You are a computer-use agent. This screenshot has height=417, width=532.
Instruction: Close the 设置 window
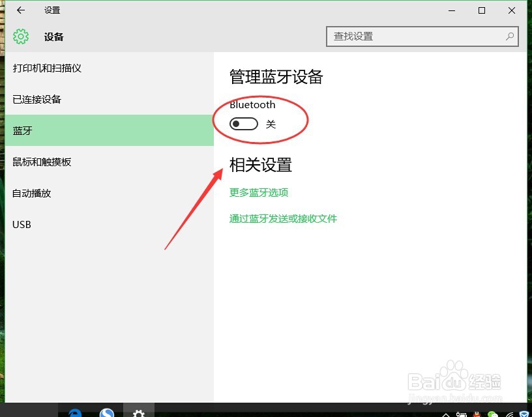(512, 10)
